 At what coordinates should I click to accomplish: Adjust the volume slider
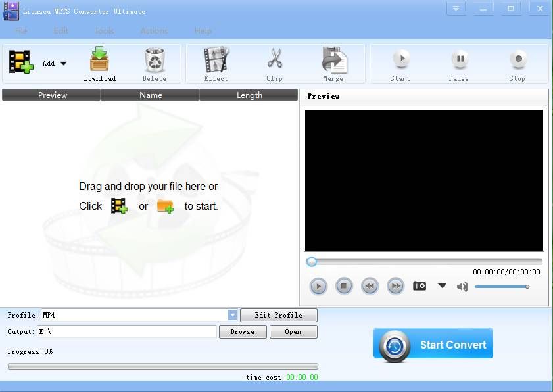(502, 287)
